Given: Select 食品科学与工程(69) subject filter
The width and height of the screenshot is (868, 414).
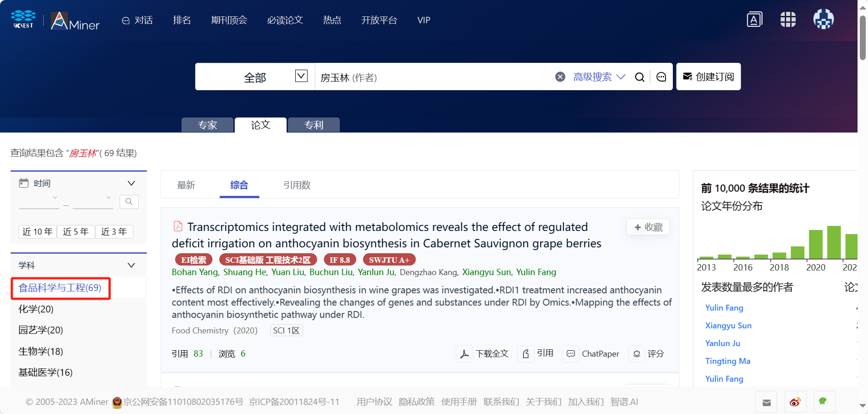Looking at the screenshot, I should click(60, 288).
